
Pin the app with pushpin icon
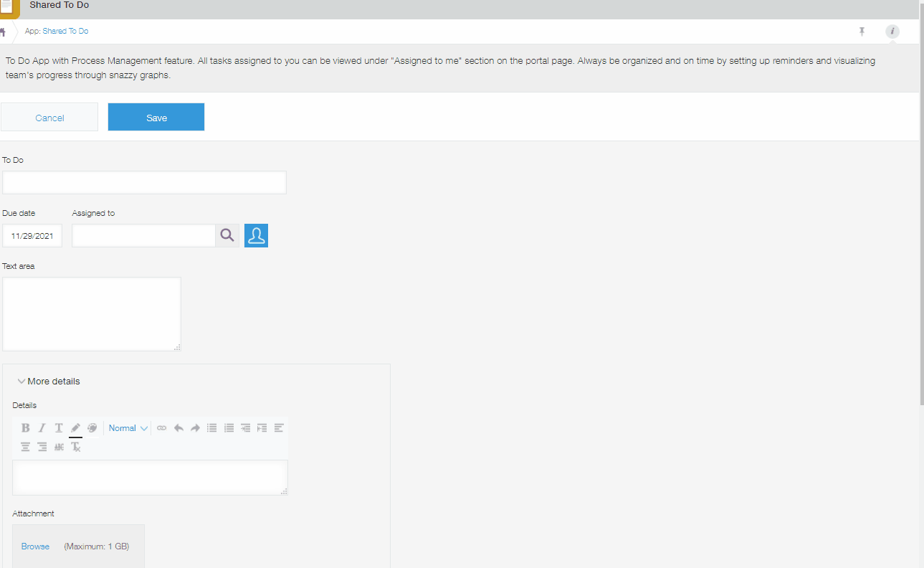[x=862, y=32]
